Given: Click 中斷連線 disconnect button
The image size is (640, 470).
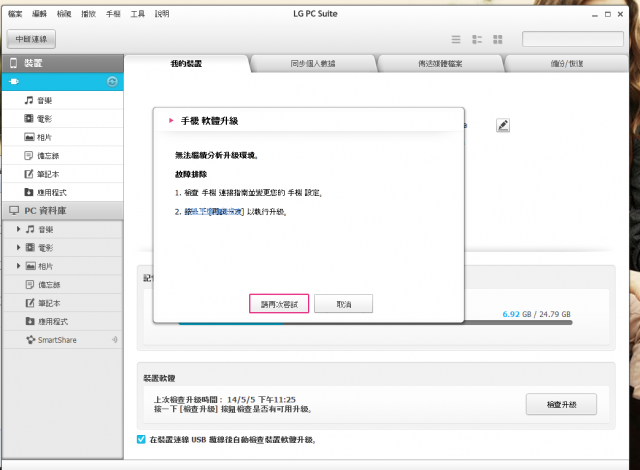Looking at the screenshot, I should [x=31, y=39].
